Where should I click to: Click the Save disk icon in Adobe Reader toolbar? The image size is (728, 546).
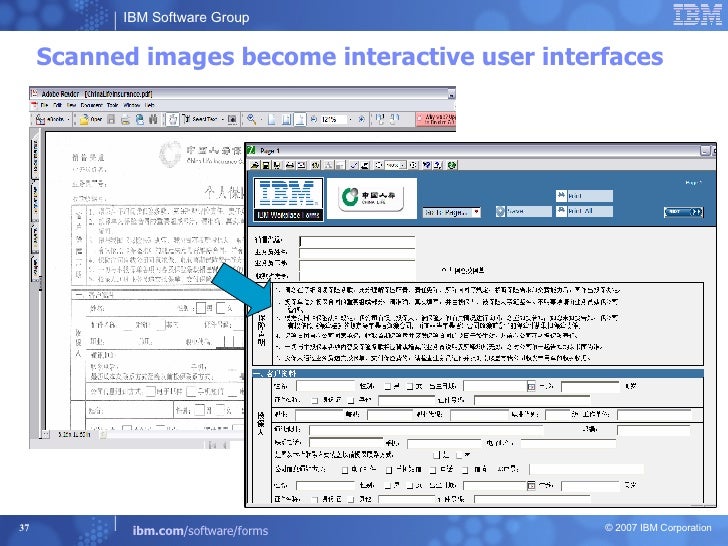point(111,119)
